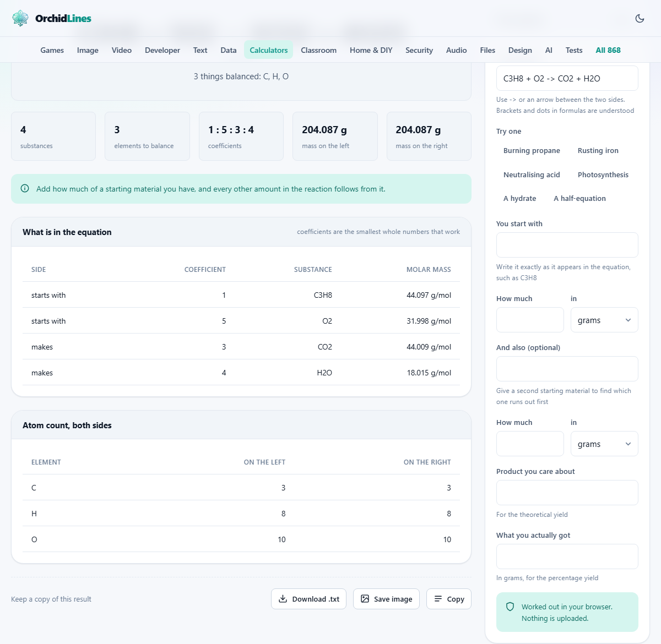
Task: Focus the 'Product you care about' field
Action: [x=567, y=493]
